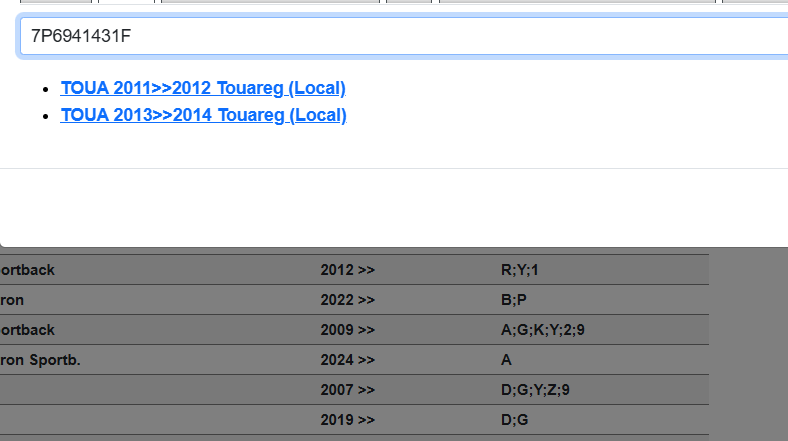Click the single A code cell
This screenshot has height=441, width=788.
[506, 360]
